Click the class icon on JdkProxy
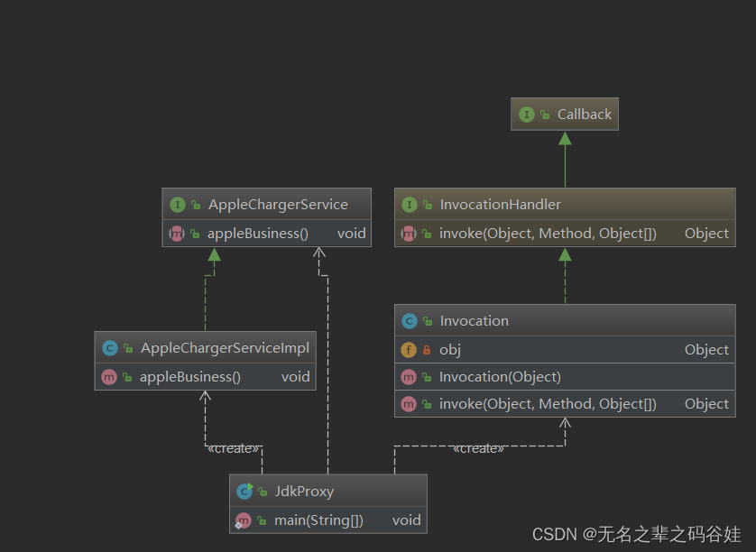 (x=244, y=491)
